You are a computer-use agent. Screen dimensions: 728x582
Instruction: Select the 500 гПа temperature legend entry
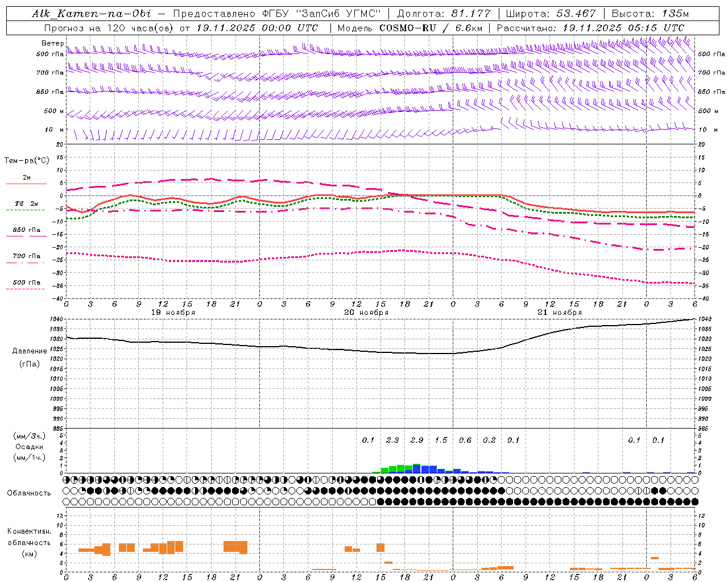tap(27, 282)
